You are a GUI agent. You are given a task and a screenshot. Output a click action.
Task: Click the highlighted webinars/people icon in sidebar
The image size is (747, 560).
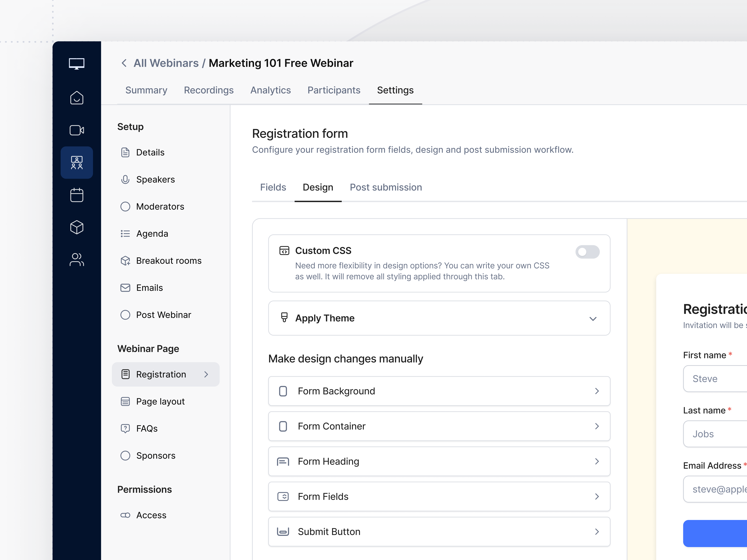tap(77, 162)
